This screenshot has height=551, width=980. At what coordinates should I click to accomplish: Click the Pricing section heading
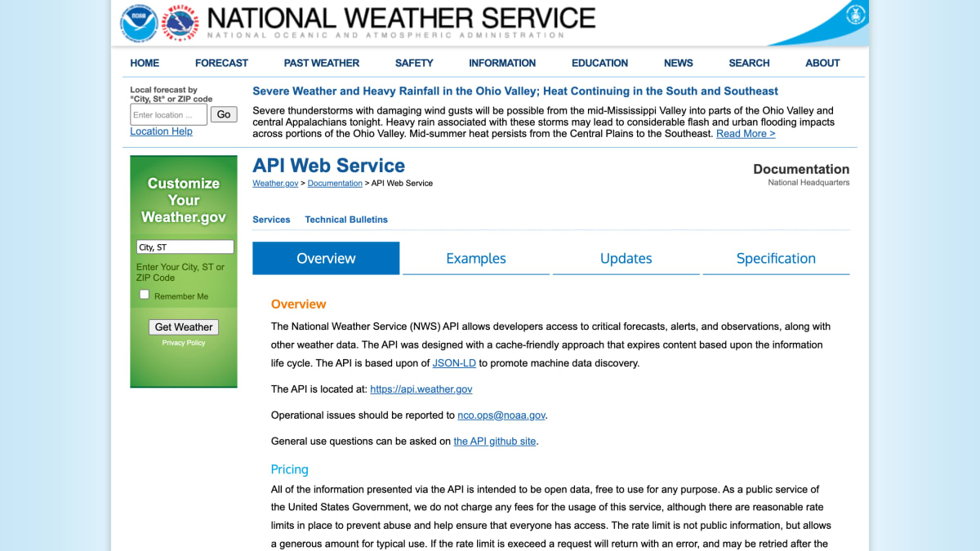click(x=290, y=469)
